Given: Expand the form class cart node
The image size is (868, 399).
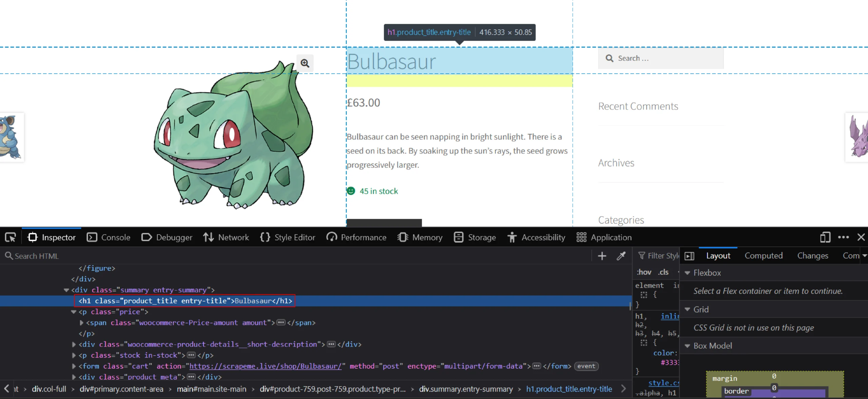Looking at the screenshot, I should (74, 366).
